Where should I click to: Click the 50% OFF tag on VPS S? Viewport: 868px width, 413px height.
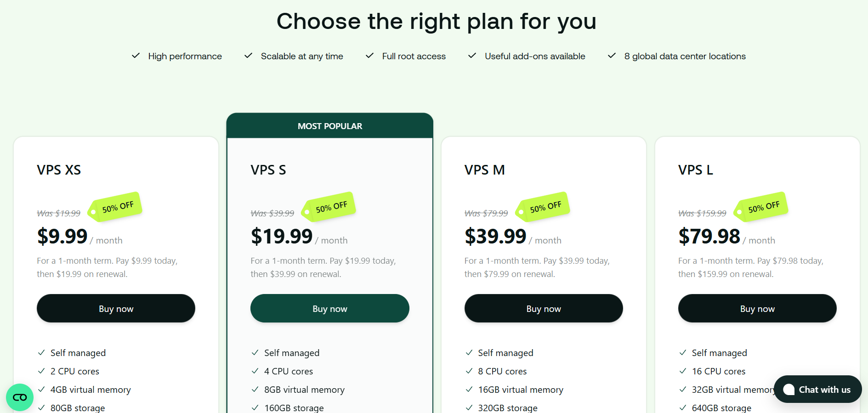(329, 207)
